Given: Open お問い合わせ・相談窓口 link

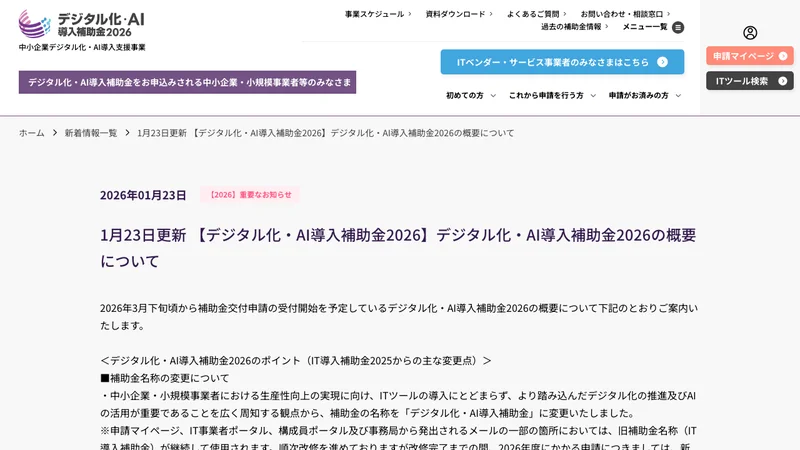Looking at the screenshot, I should 626,14.
